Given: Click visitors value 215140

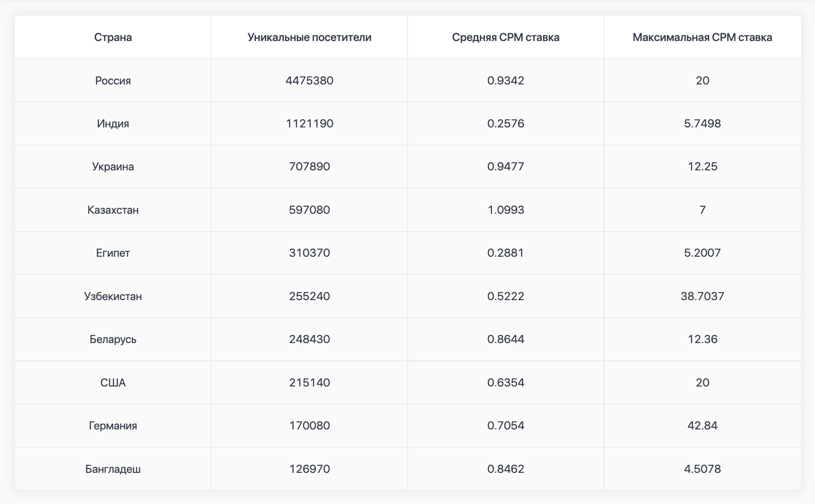Looking at the screenshot, I should [x=309, y=383].
